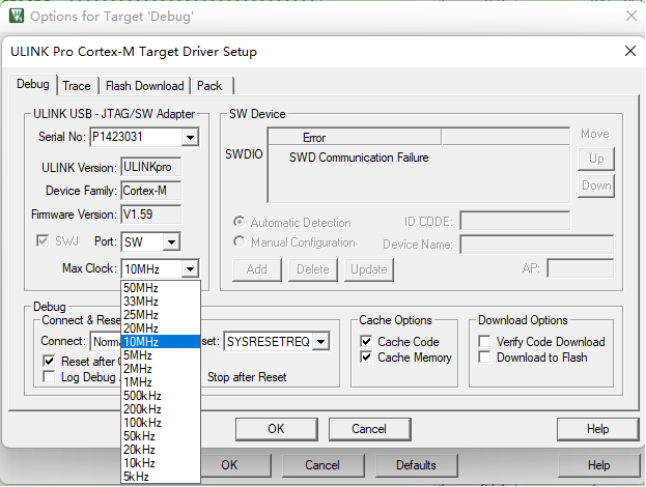Select 50MHz from Max Clock list
The height and width of the screenshot is (487, 646).
[140, 288]
